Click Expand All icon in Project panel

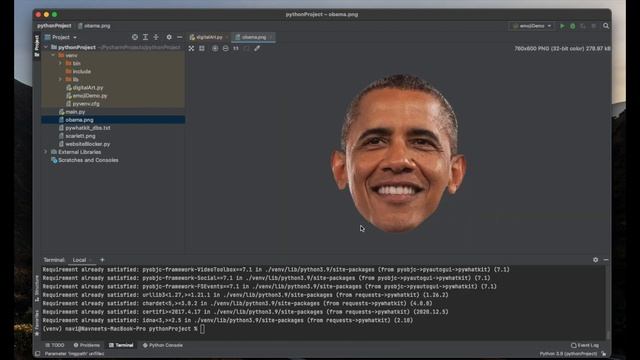click(145, 37)
